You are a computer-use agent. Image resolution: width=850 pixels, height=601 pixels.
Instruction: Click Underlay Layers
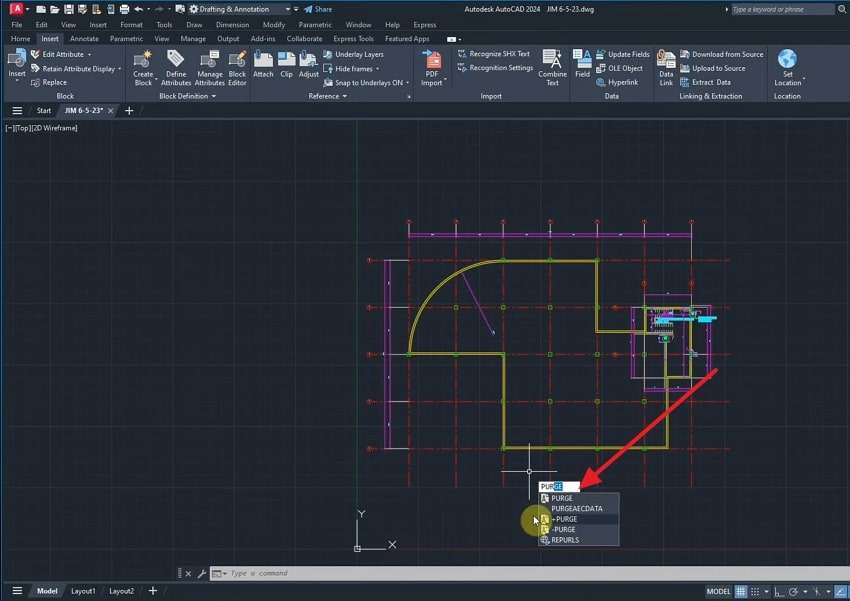353,54
